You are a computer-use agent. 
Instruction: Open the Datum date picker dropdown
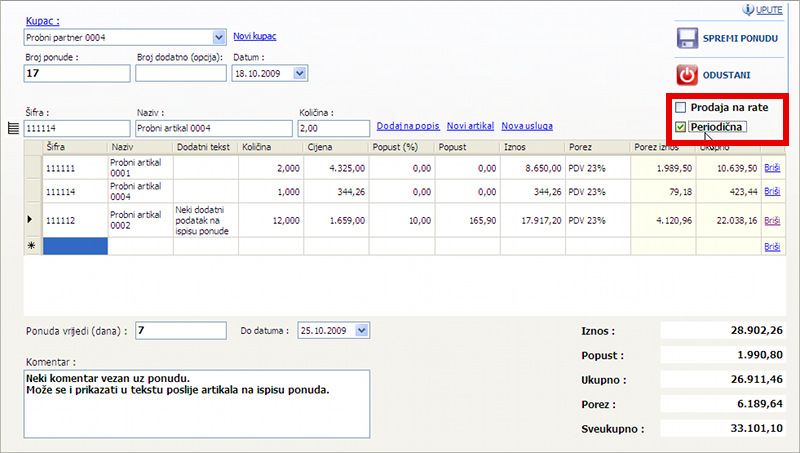click(301, 73)
